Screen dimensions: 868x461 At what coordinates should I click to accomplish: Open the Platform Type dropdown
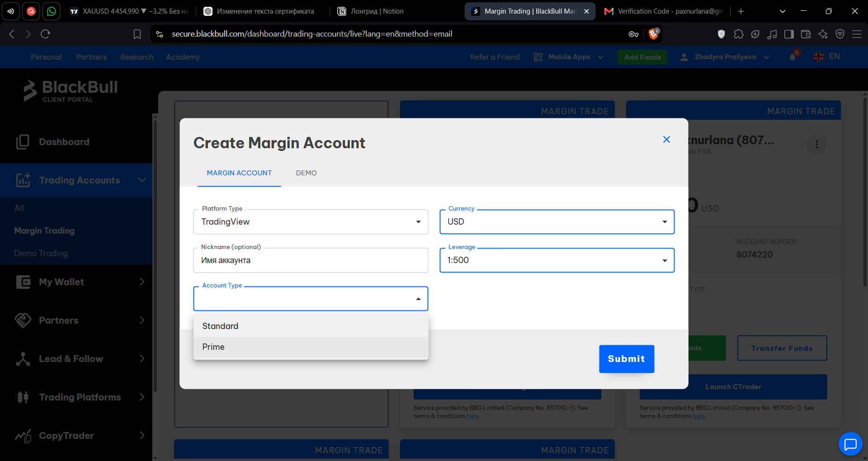[x=311, y=222]
